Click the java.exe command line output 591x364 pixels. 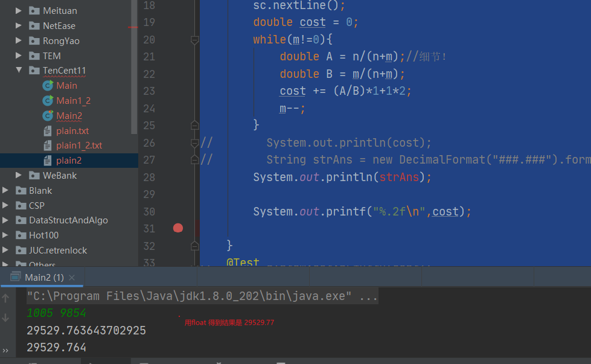(202, 296)
